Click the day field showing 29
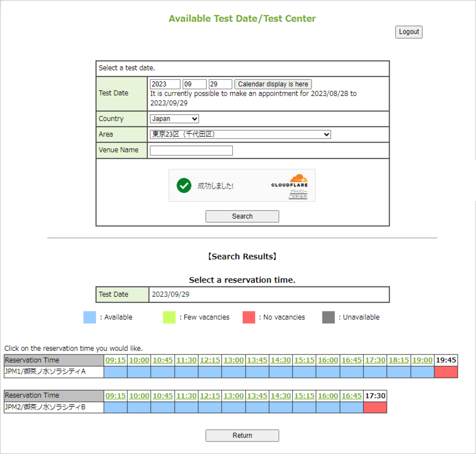 point(220,84)
